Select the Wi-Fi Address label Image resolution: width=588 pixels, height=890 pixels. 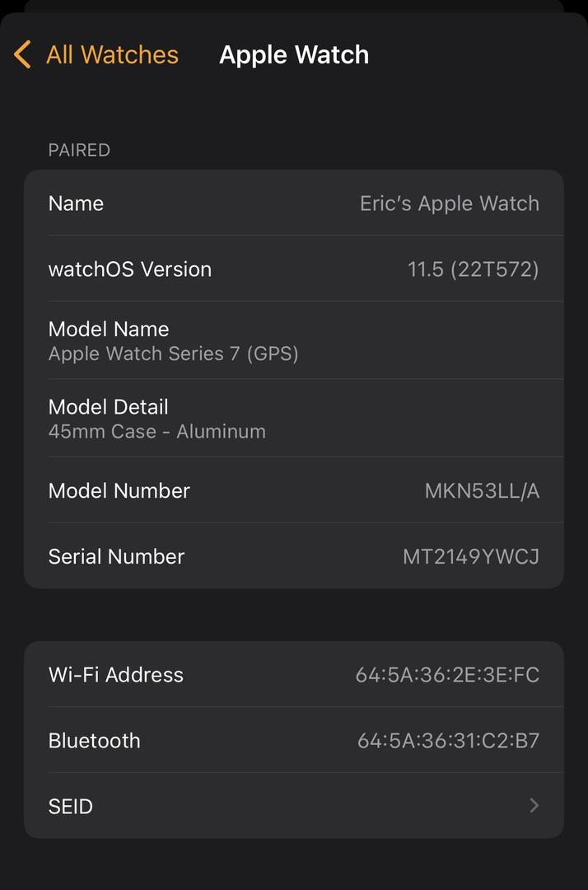(116, 675)
